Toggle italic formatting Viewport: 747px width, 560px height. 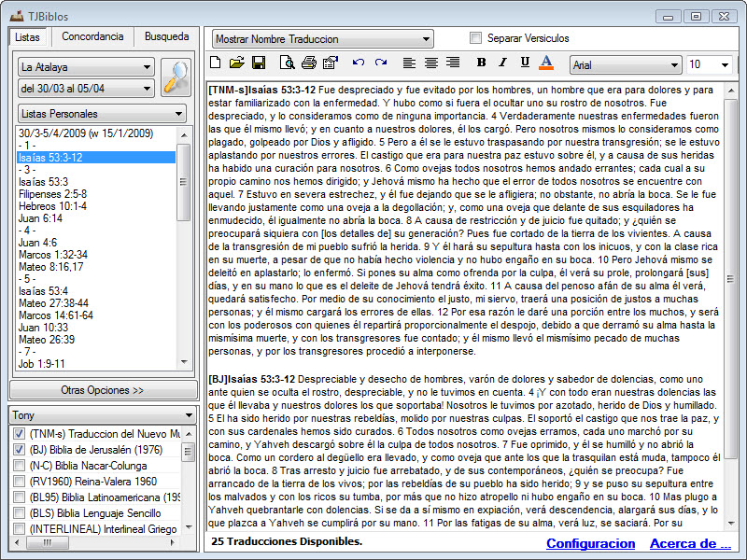tap(502, 63)
